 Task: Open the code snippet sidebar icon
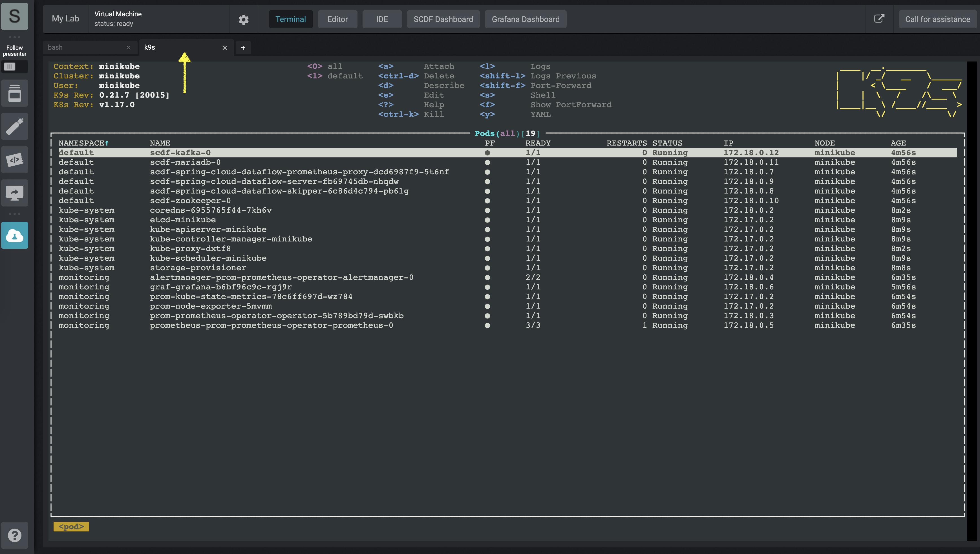pyautogui.click(x=14, y=160)
